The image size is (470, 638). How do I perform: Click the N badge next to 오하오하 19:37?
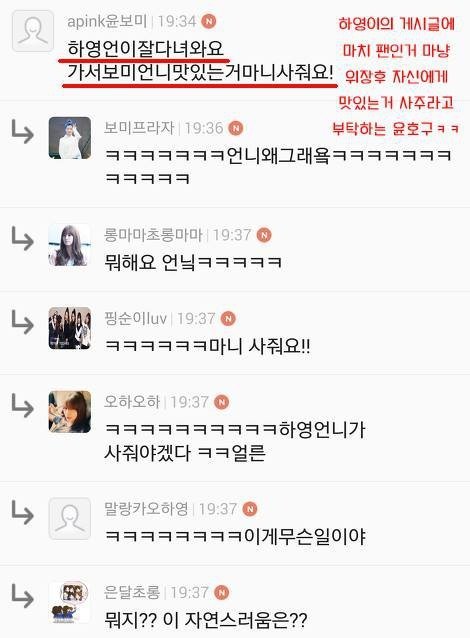tap(221, 402)
